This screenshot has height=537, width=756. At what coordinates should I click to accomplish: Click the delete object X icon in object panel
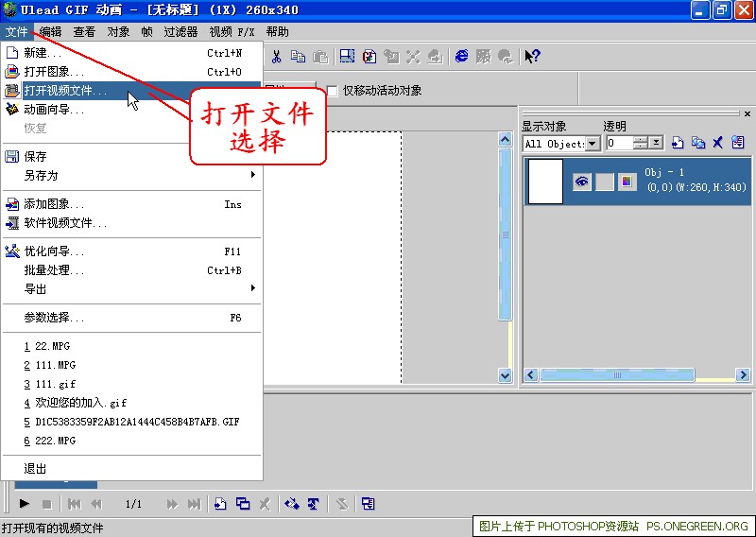(x=718, y=143)
